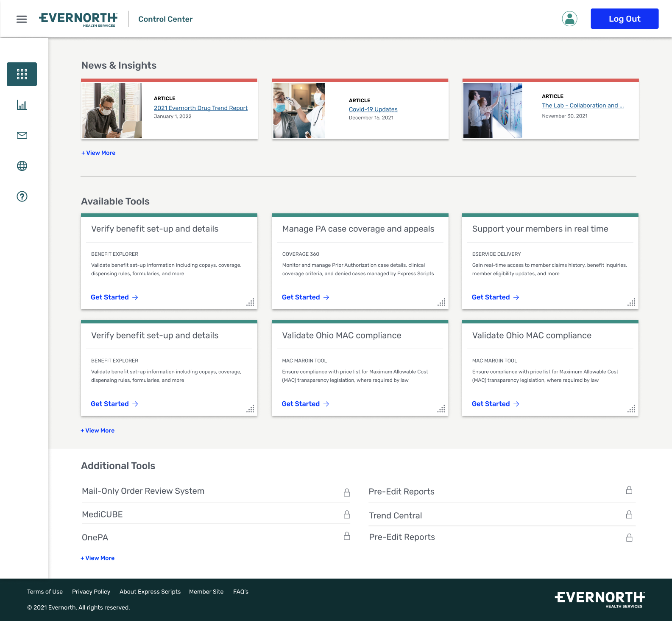Open the Covid-19 Updates article link
The width and height of the screenshot is (672, 621).
coord(373,109)
